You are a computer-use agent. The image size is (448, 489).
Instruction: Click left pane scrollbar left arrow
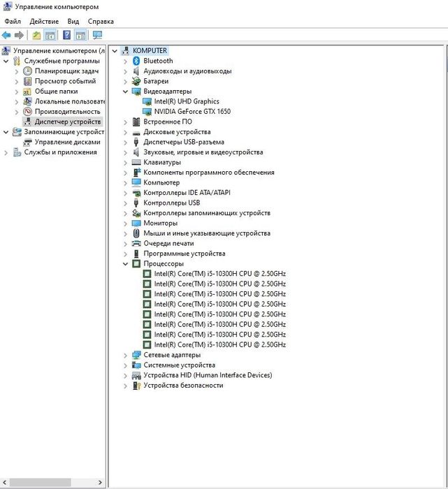(x=4, y=482)
